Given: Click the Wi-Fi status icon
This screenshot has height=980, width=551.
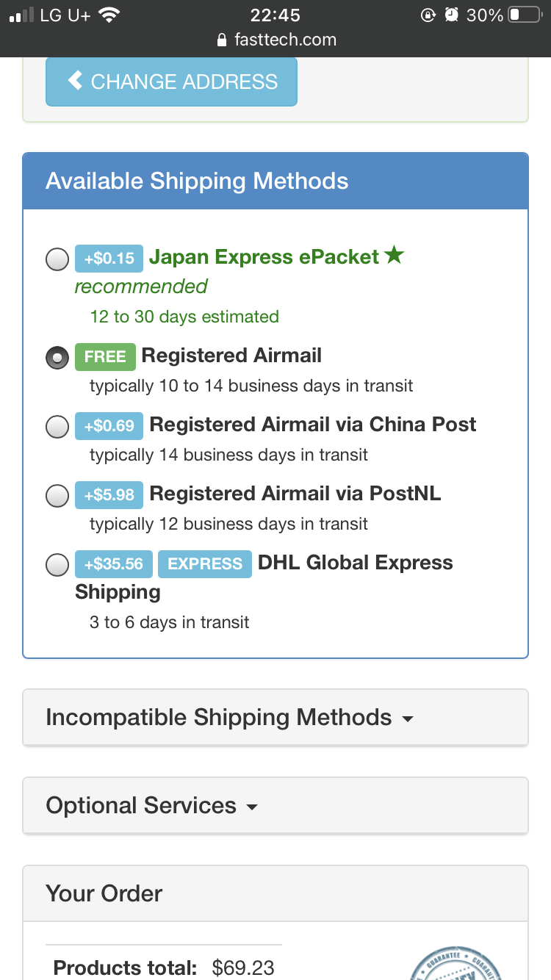Looking at the screenshot, I should click(109, 15).
